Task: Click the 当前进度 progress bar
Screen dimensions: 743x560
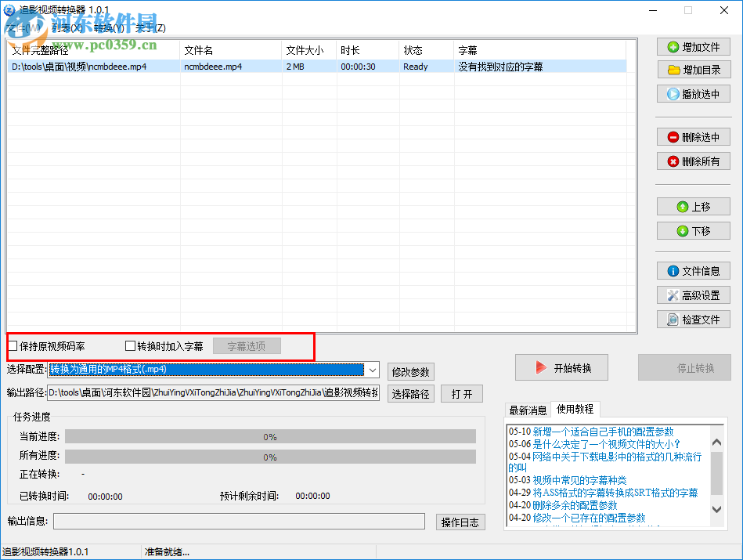Action: click(270, 437)
